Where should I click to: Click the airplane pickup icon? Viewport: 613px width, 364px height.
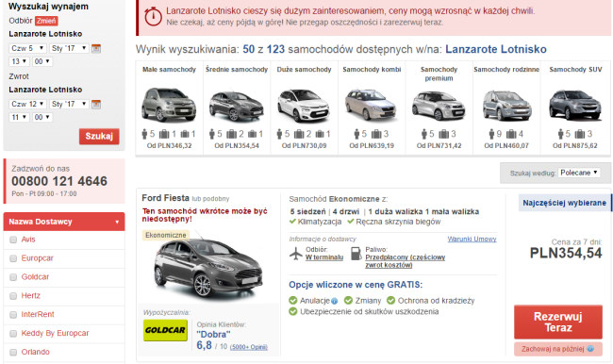[296, 254]
